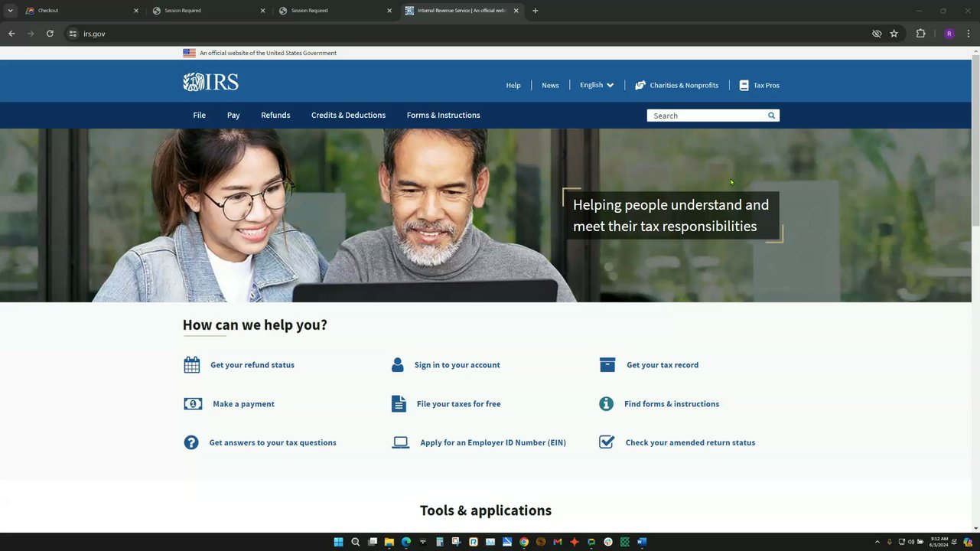Image resolution: width=980 pixels, height=551 pixels.
Task: Open the Windows Start menu
Action: point(338,542)
